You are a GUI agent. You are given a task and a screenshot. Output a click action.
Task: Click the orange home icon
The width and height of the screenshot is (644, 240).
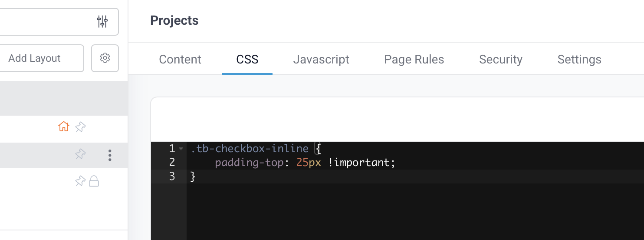tap(64, 127)
